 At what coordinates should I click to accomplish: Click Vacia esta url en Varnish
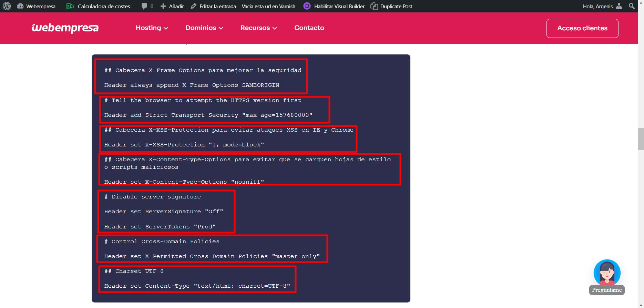coord(268,6)
